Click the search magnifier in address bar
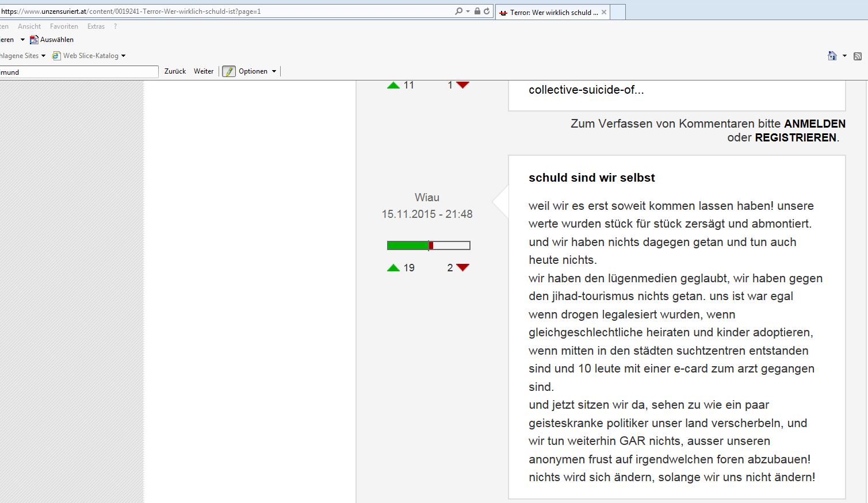Screen dimensions: 868x503 pyautogui.click(x=458, y=11)
